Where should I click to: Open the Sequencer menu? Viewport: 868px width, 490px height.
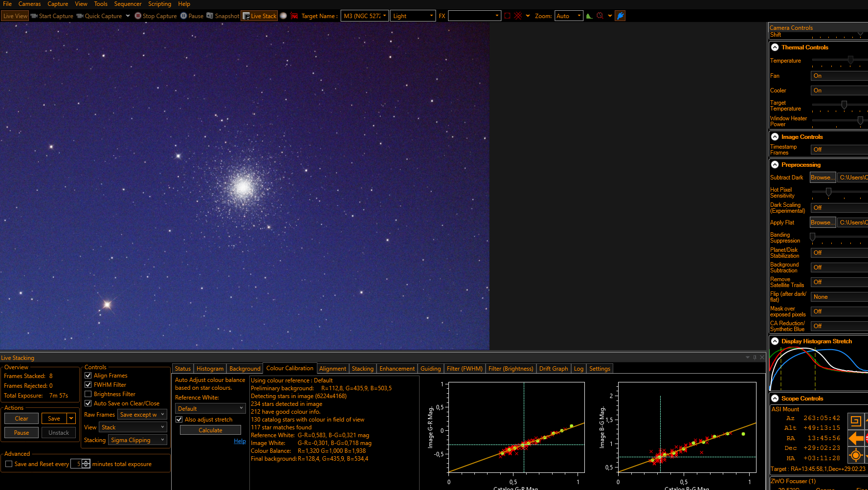pos(128,4)
